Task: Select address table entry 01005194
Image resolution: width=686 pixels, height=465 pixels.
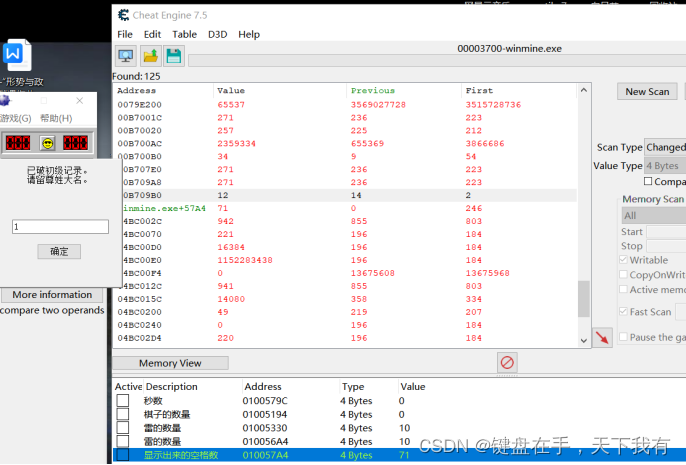Action: 399,414
